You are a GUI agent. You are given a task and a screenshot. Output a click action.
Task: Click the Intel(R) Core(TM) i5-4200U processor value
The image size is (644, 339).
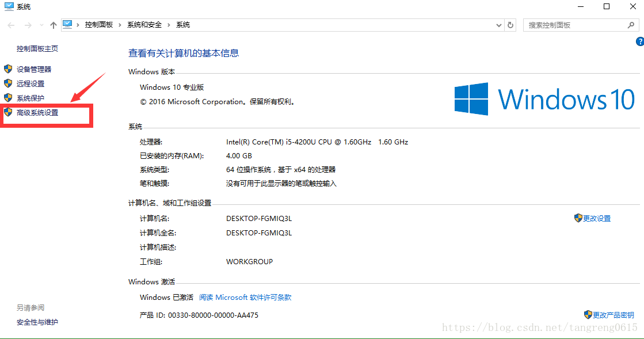[317, 142]
